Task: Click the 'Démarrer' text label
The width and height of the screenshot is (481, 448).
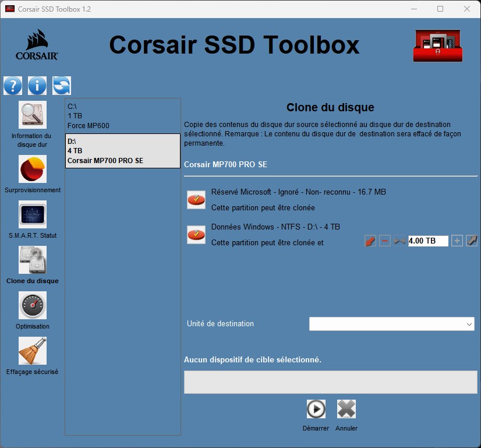Action: point(316,428)
